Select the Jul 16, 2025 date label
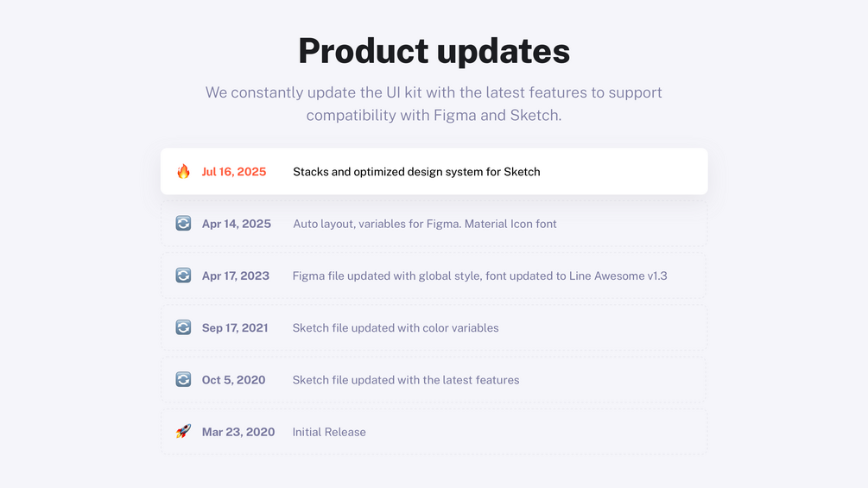Image resolution: width=868 pixels, height=488 pixels. 234,172
